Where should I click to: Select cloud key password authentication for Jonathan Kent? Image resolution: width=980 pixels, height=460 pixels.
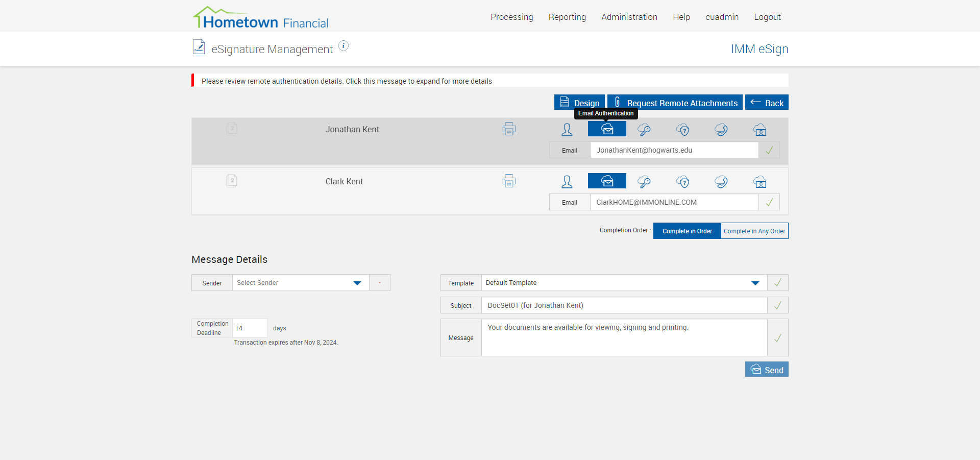[644, 130]
